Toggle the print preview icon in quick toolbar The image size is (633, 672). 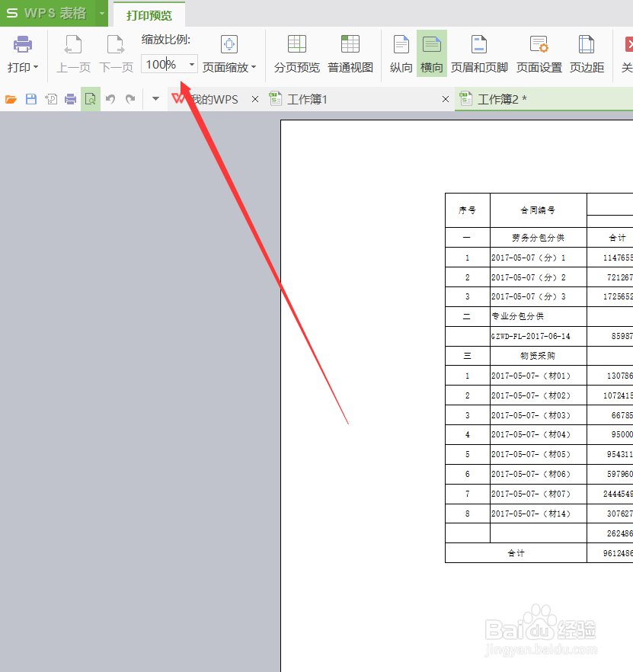(x=91, y=99)
